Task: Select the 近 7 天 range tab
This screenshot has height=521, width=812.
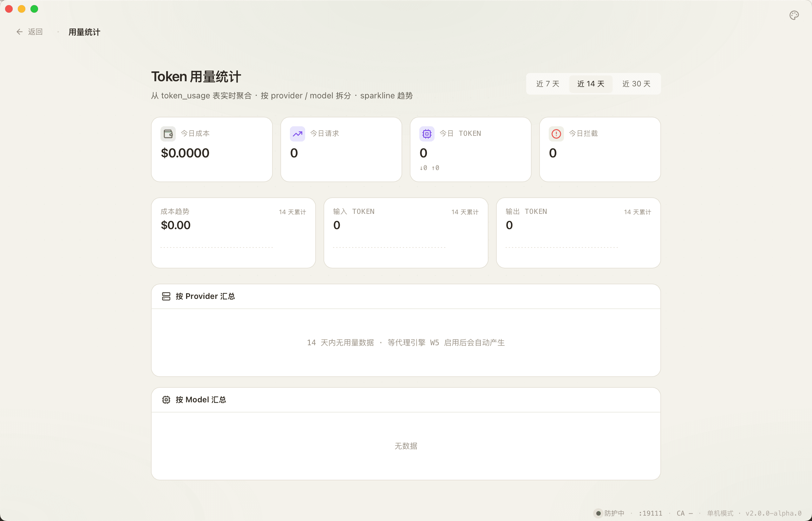Action: click(547, 83)
